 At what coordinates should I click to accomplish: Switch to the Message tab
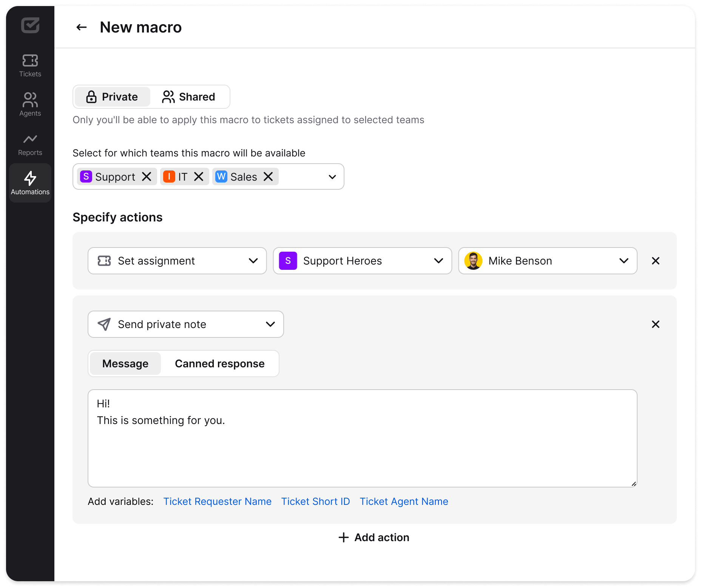pos(125,364)
